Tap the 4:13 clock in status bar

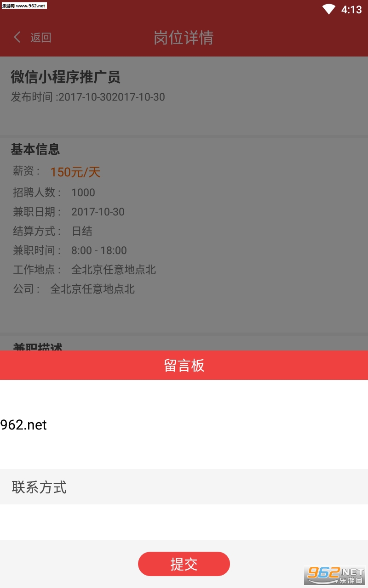point(351,10)
